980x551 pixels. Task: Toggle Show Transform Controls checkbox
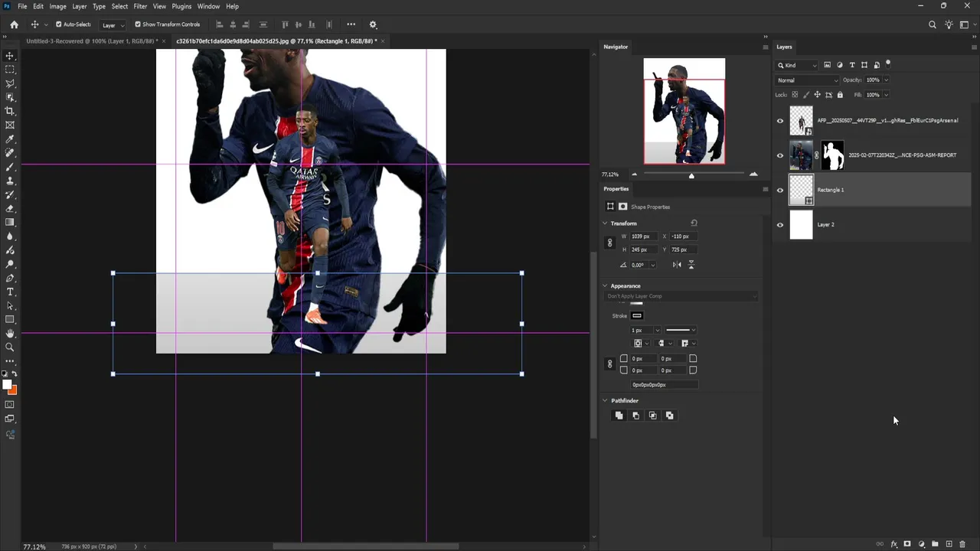(138, 24)
